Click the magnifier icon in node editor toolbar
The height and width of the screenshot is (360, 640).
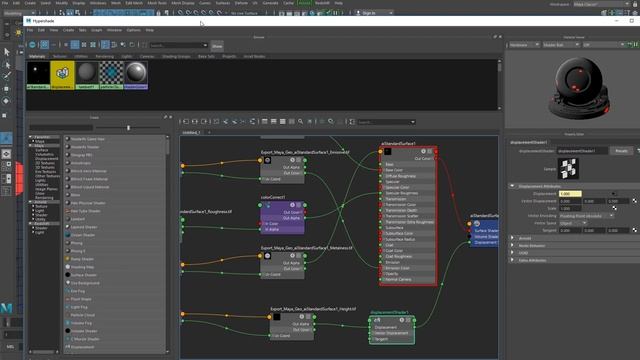coord(300,122)
